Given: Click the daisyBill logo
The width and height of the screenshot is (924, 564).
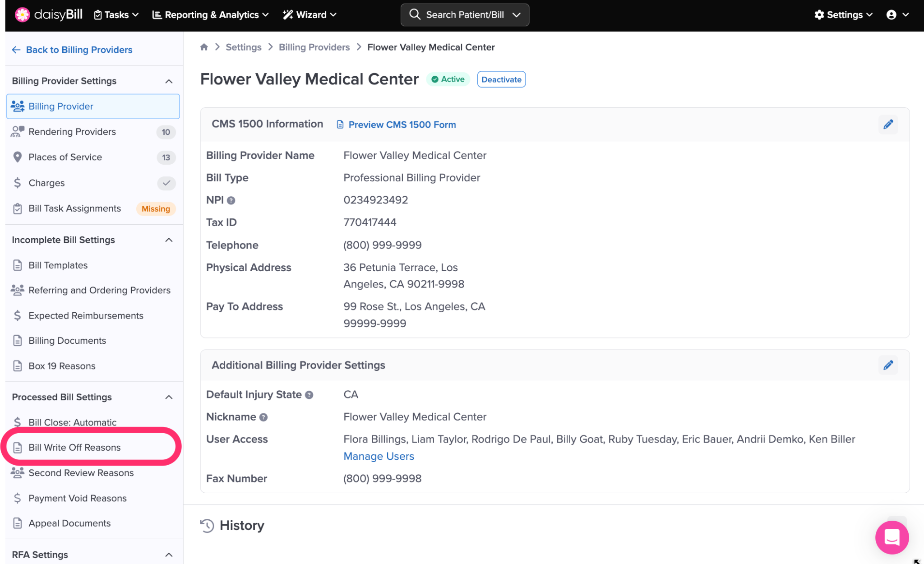Looking at the screenshot, I should [x=49, y=14].
